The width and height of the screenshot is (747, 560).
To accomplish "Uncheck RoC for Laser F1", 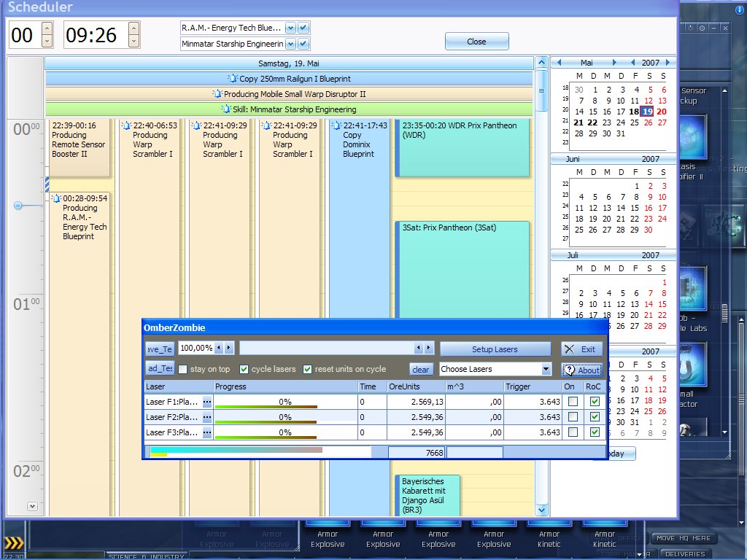I will pos(594,402).
